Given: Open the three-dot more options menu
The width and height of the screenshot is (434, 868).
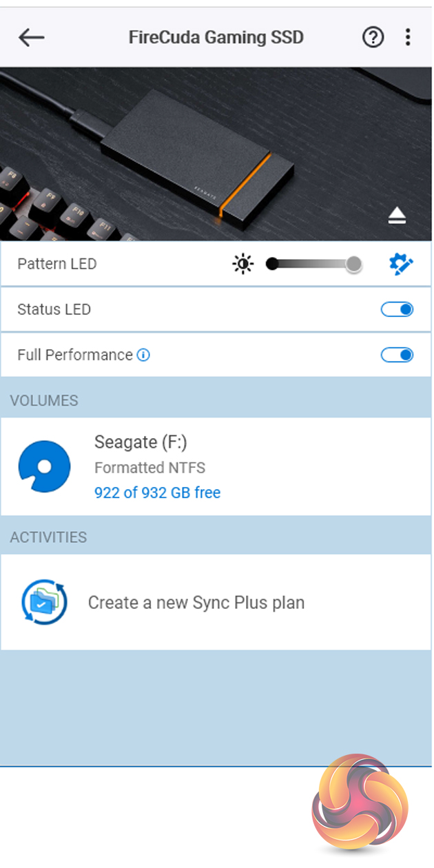Looking at the screenshot, I should point(409,37).
